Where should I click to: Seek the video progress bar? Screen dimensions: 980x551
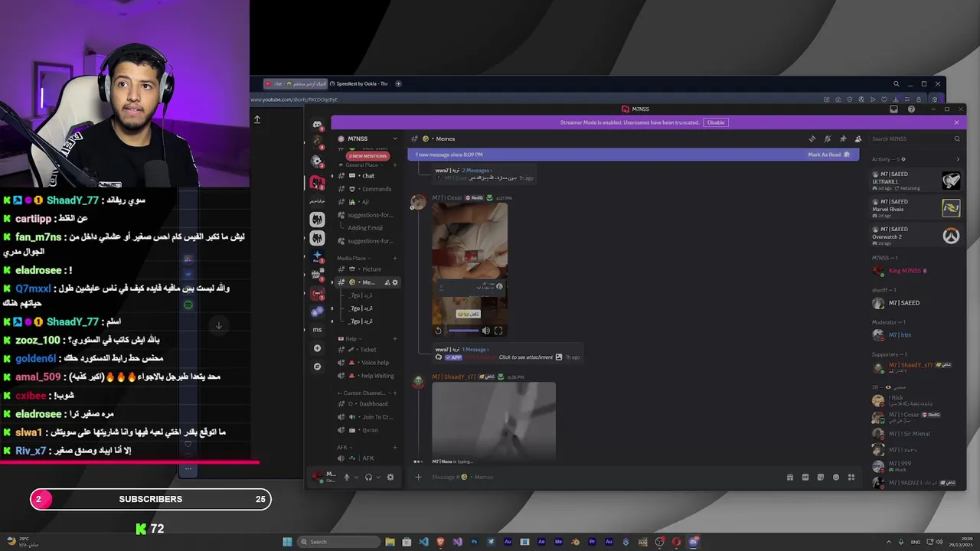click(463, 331)
